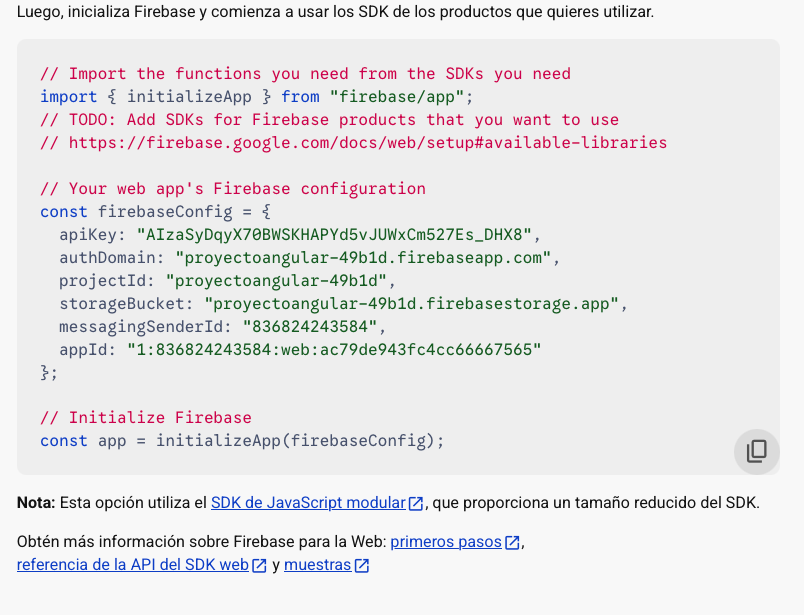804x615 pixels.
Task: Click external-link icon after API del SDK web
Action: 259,565
